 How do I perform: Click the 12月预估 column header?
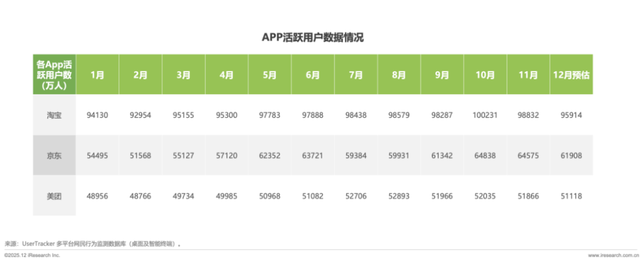click(572, 75)
